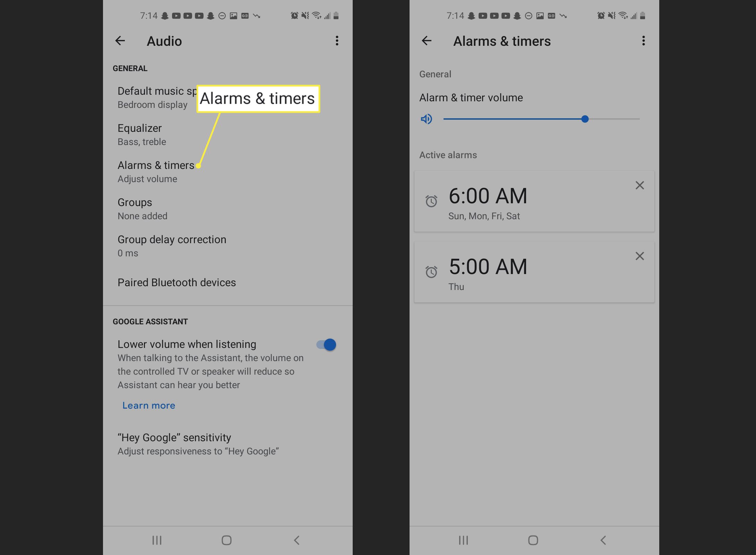Dismiss the 5:00 AM active alarm
Image resolution: width=756 pixels, height=555 pixels.
(639, 256)
